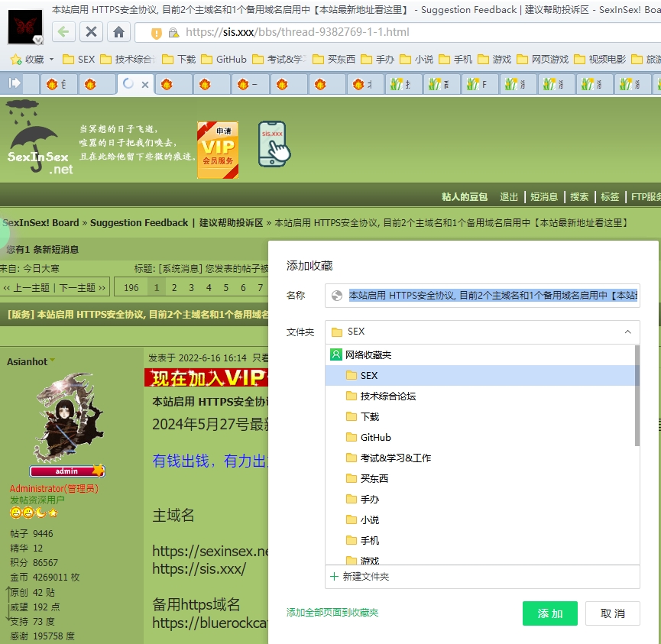Click the globe icon in the 名称 field

click(337, 296)
